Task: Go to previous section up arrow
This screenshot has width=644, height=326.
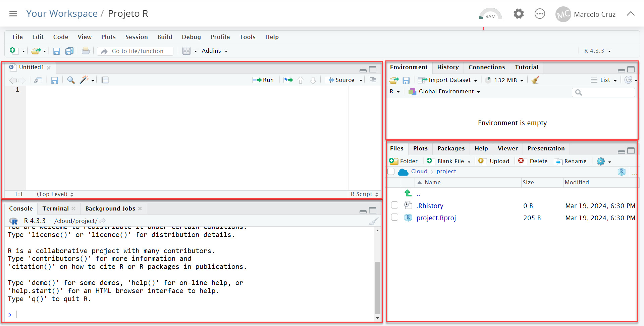Action: (x=301, y=80)
